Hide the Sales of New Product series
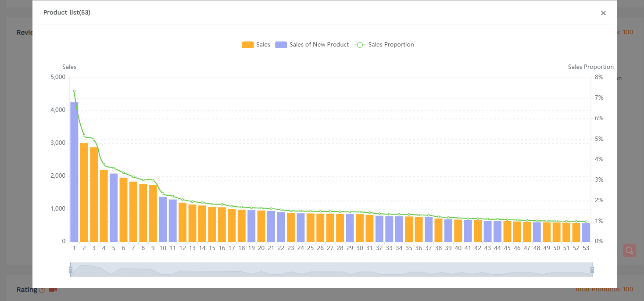Viewport: 644px width, 301px height. (x=312, y=45)
